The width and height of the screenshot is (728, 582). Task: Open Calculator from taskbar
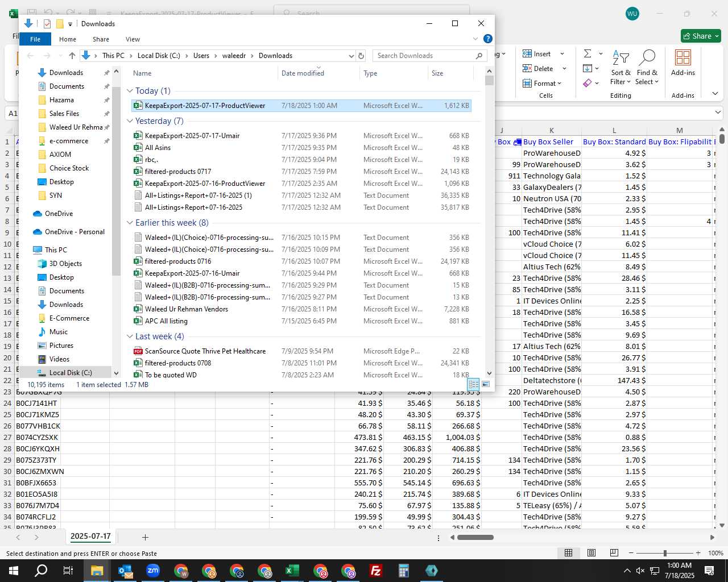pyautogui.click(x=403, y=571)
